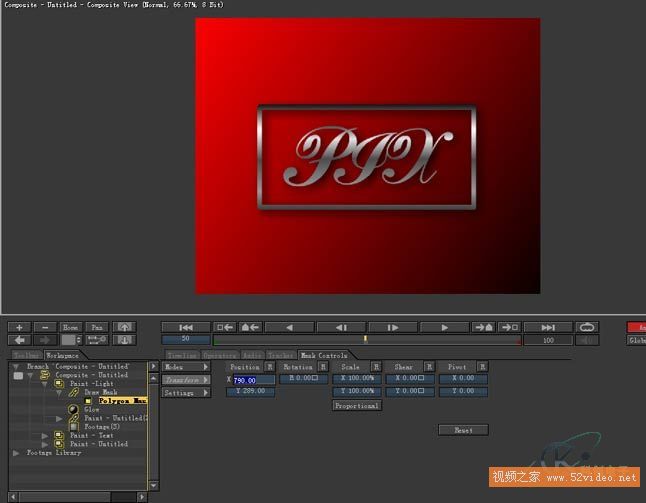Open the schematic view icon

click(97, 340)
